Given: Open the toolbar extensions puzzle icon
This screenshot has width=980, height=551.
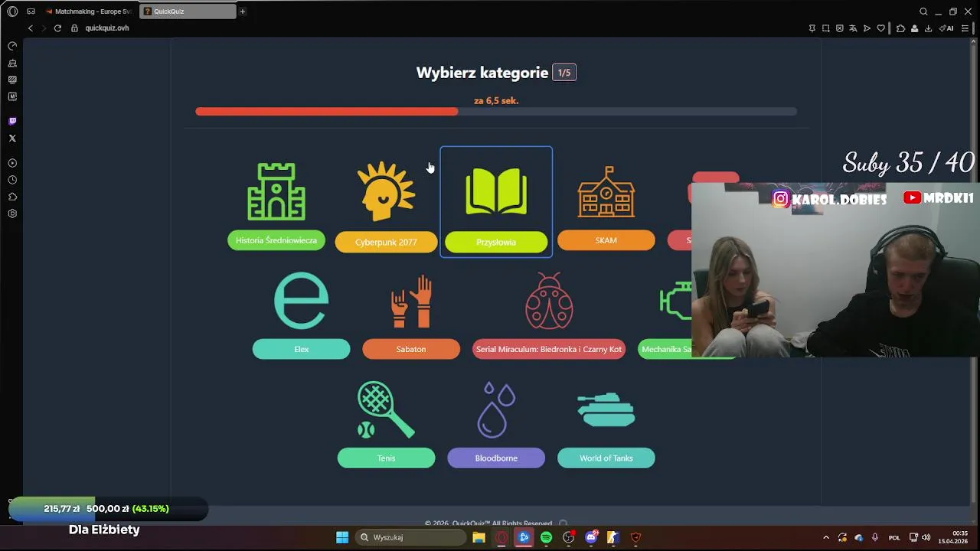Looking at the screenshot, I should (900, 28).
